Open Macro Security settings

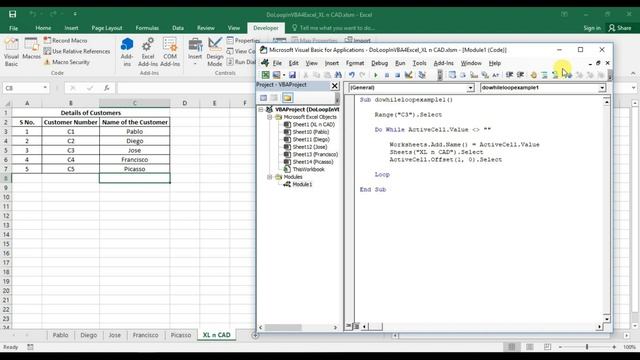point(67,62)
